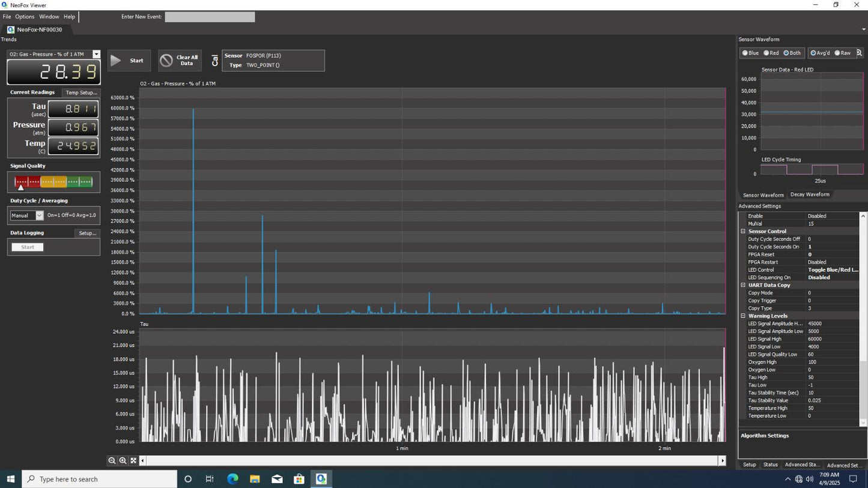Click the Enter New Event field
This screenshot has width=868, height=488.
coord(210,17)
